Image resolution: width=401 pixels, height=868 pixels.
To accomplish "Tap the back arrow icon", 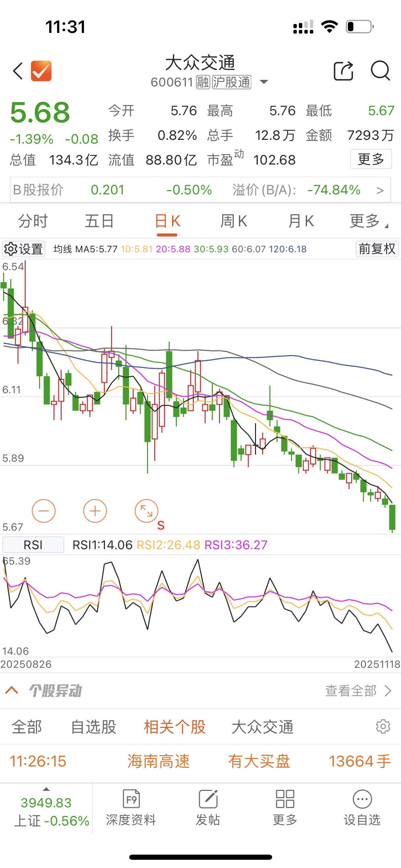I will coord(18,71).
